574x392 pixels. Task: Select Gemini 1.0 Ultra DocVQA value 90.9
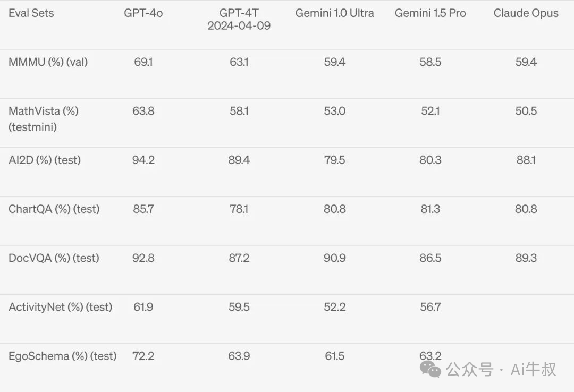click(x=335, y=258)
